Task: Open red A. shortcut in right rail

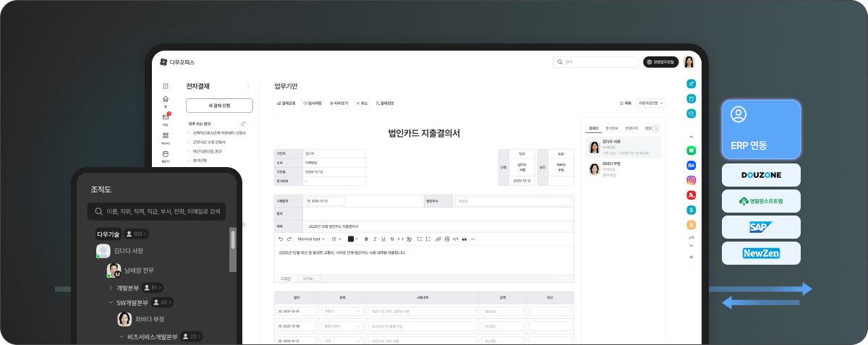Action: [692, 195]
